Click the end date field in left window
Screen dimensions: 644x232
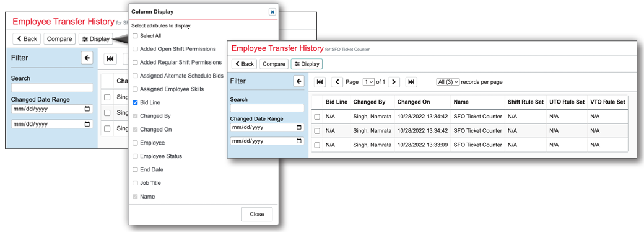tap(52, 124)
